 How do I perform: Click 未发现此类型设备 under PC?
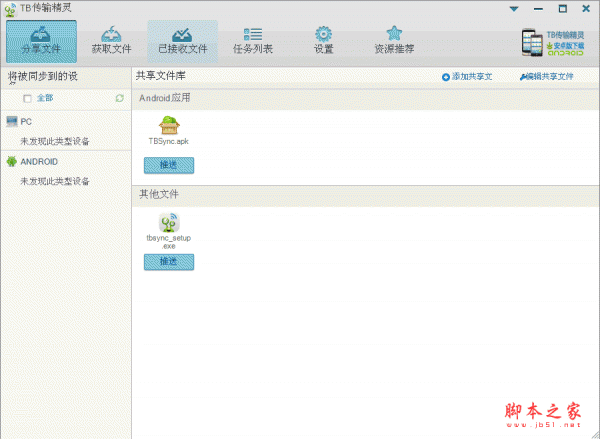click(55, 142)
